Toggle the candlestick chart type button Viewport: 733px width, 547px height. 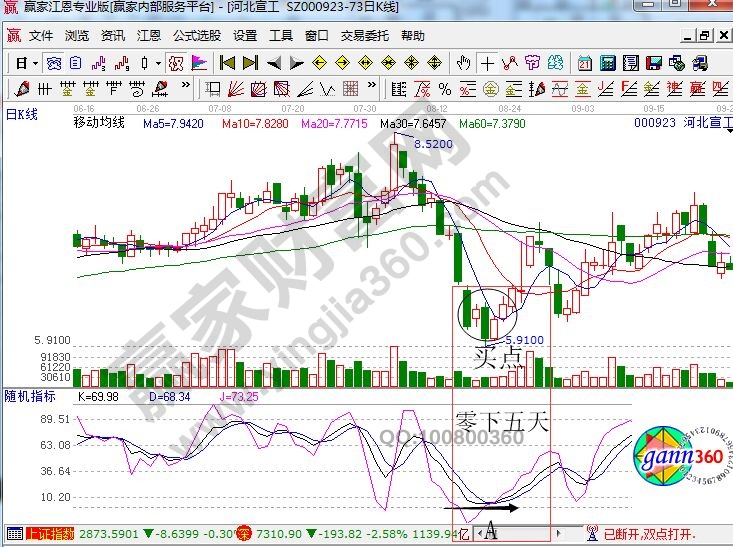pyautogui.click(x=143, y=62)
